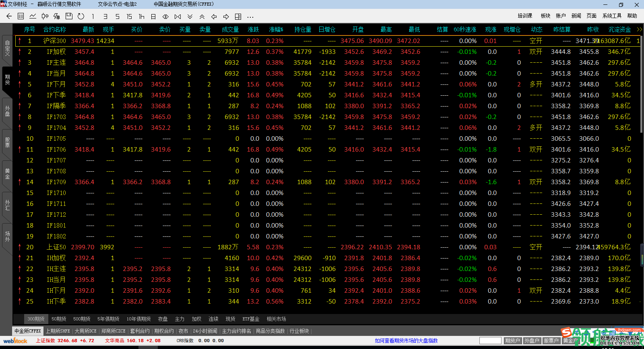This screenshot has width=644, height=349.
Task: Select the 1h period icon
Action: tap(141, 16)
